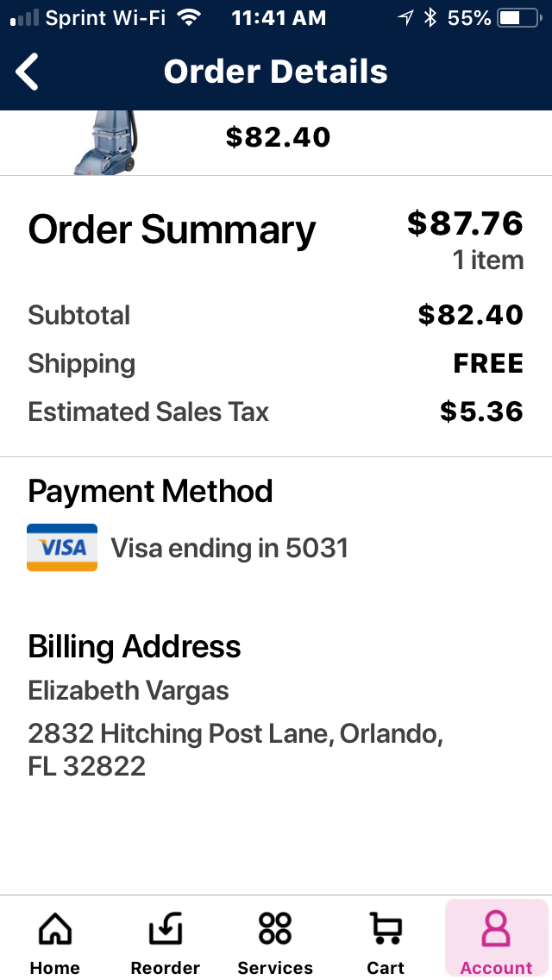
Task: View the Cart tab
Action: pyautogui.click(x=386, y=940)
